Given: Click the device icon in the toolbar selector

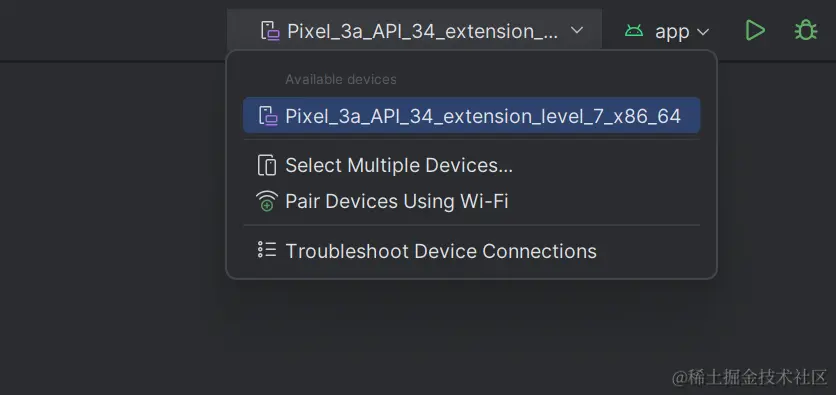Looking at the screenshot, I should 270,30.
